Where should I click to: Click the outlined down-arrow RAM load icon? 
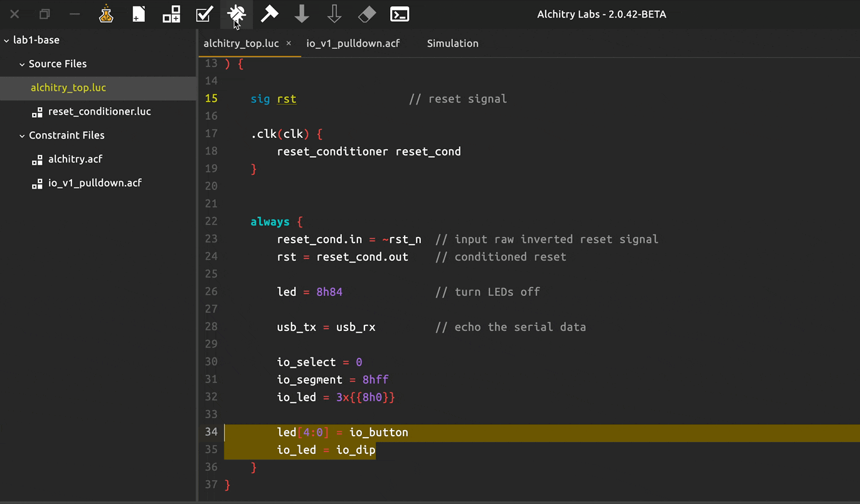(x=334, y=14)
